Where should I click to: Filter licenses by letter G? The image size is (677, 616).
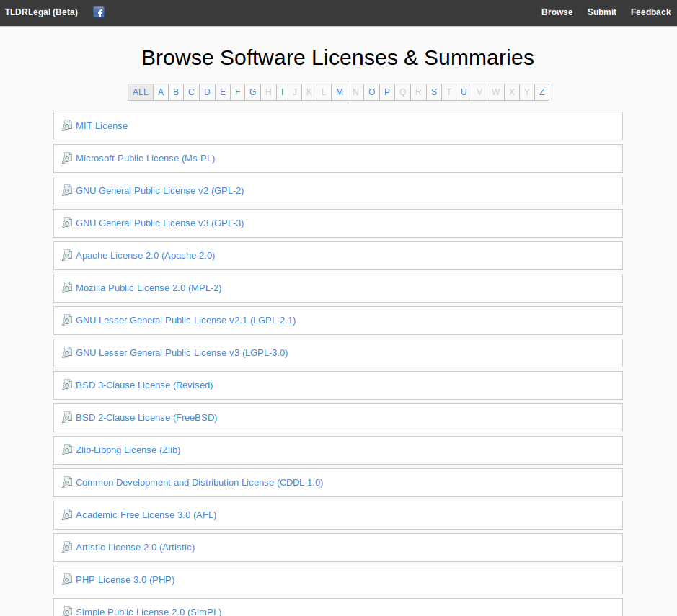pos(252,92)
